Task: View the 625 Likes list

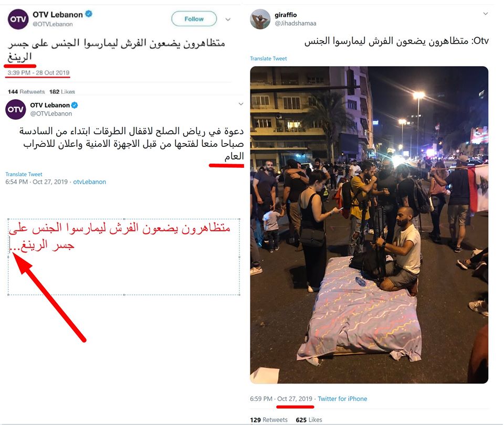Action: click(x=309, y=420)
